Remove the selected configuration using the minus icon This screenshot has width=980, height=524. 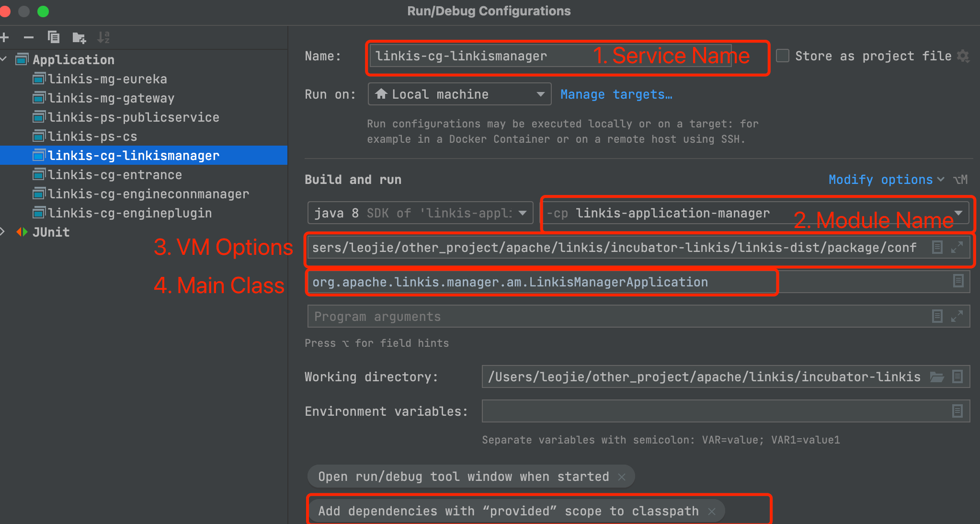tap(29, 37)
